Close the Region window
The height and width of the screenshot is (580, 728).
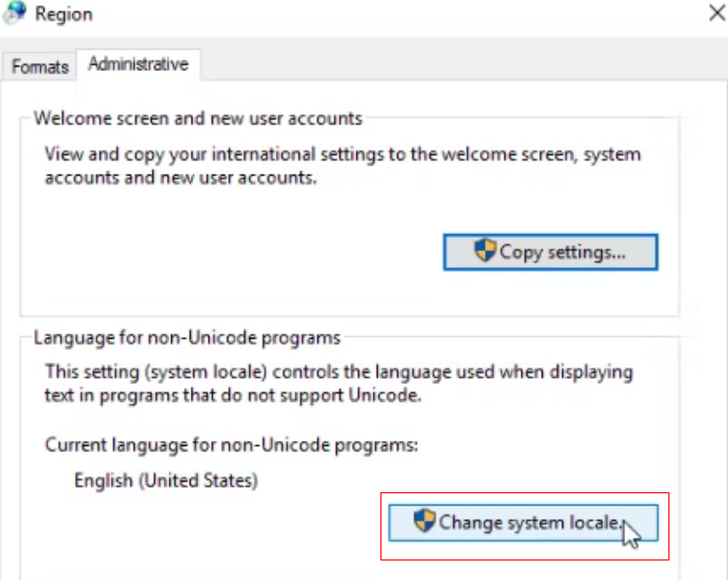tap(716, 13)
